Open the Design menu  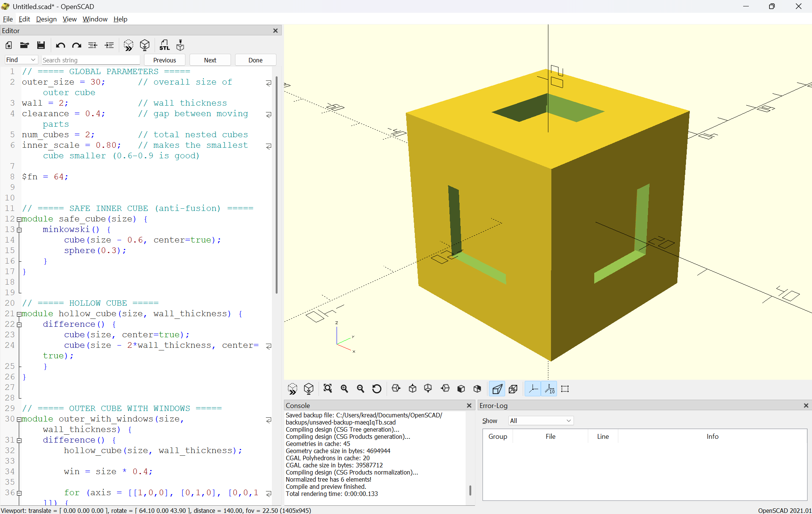(46, 19)
